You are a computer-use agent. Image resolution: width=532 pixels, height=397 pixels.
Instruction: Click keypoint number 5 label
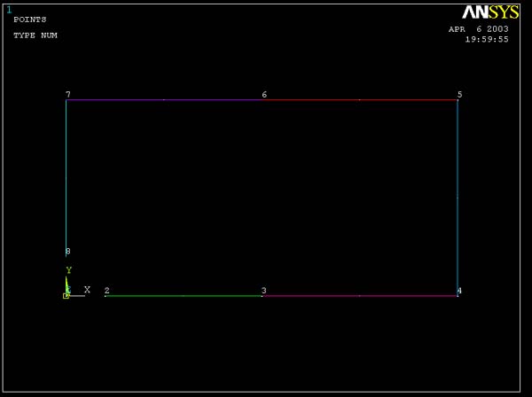(x=459, y=95)
